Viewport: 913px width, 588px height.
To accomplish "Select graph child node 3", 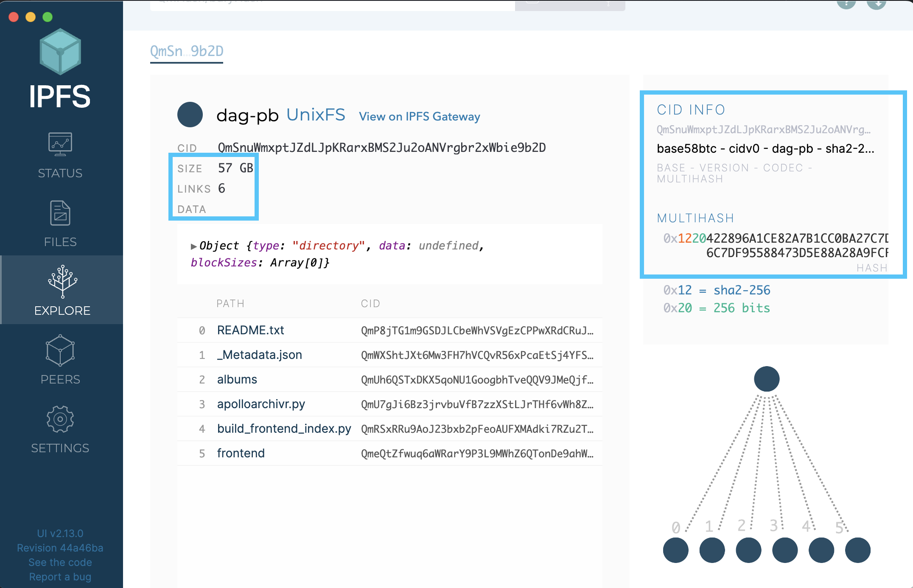I will coord(785,550).
